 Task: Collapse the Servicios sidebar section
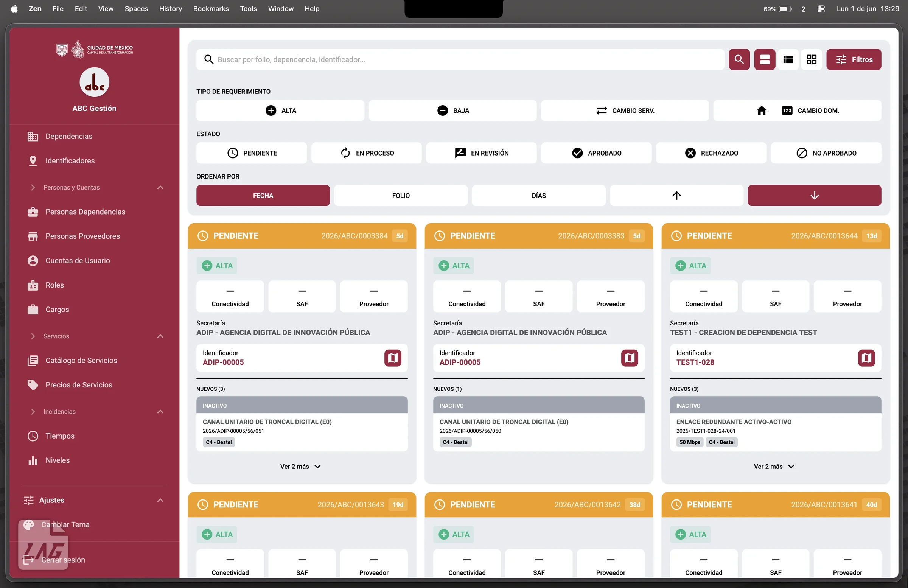(160, 336)
